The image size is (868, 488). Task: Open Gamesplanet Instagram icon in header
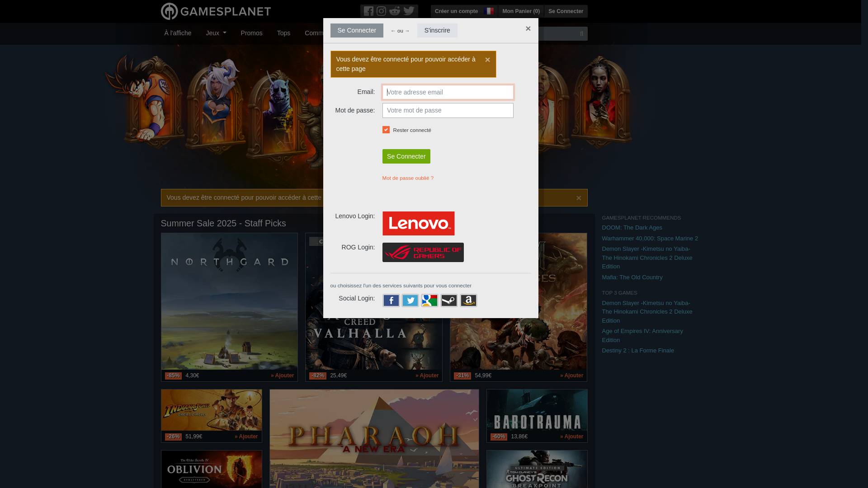pos(382,11)
